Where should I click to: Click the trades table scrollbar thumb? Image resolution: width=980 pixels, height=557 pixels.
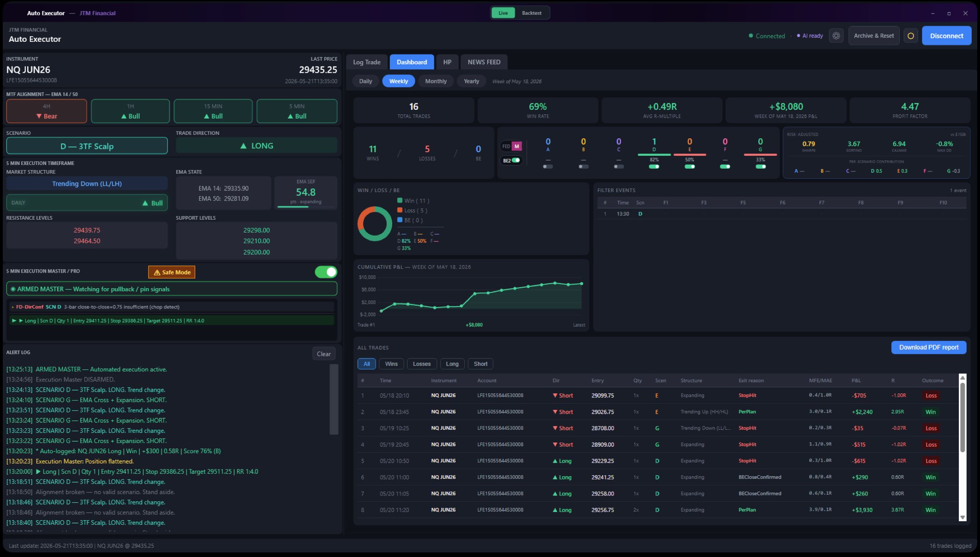963,416
